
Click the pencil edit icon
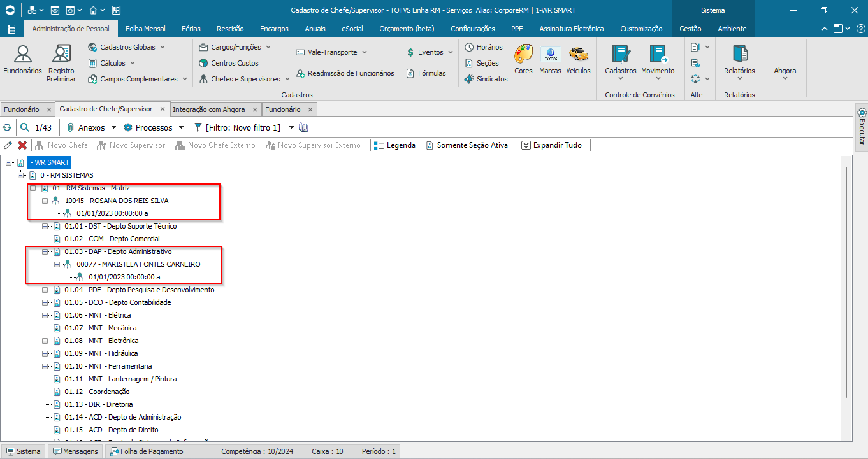(8, 145)
